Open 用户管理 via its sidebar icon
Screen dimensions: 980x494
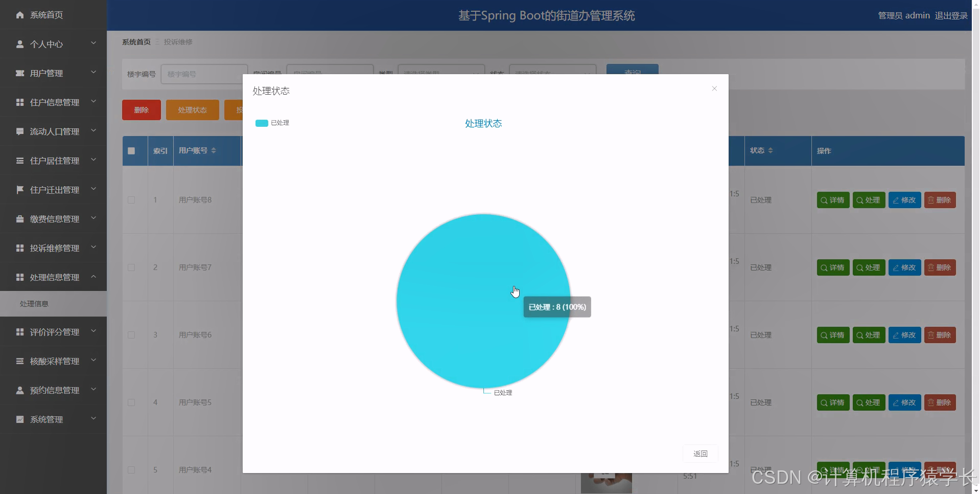[x=19, y=73]
